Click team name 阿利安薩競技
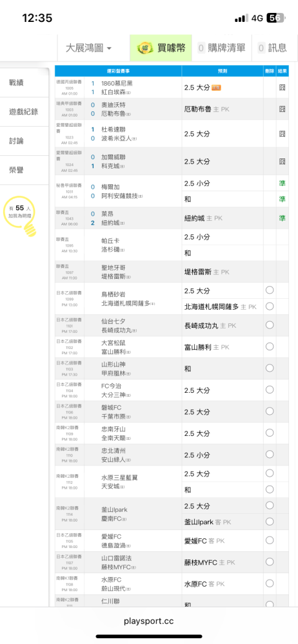 pos(120,196)
